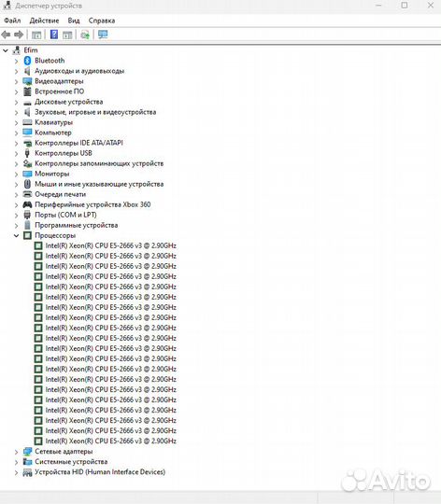Expand Контроллеры USB arrow
441x504 pixels.
point(17,153)
